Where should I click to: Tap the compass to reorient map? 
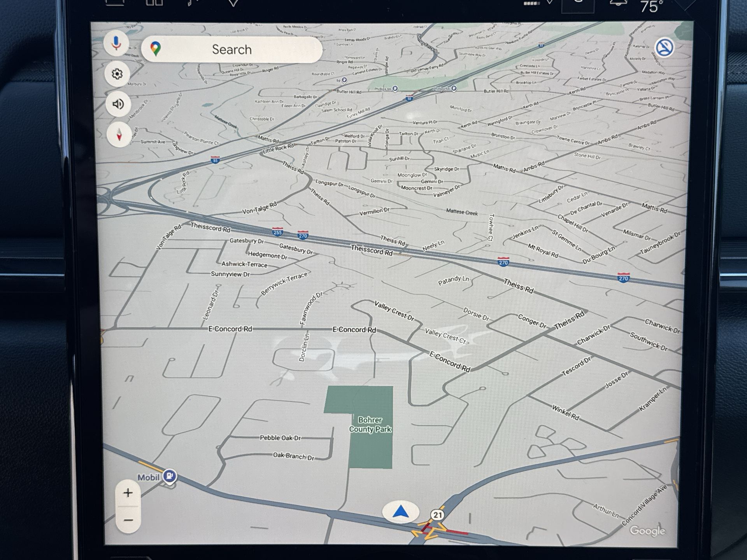click(119, 135)
